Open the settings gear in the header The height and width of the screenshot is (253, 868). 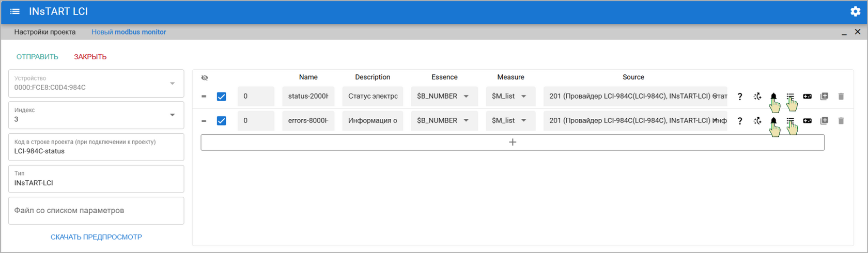click(x=856, y=11)
